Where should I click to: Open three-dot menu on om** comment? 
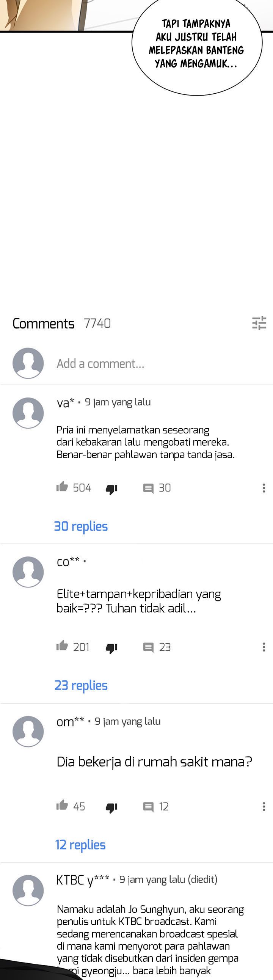click(264, 807)
